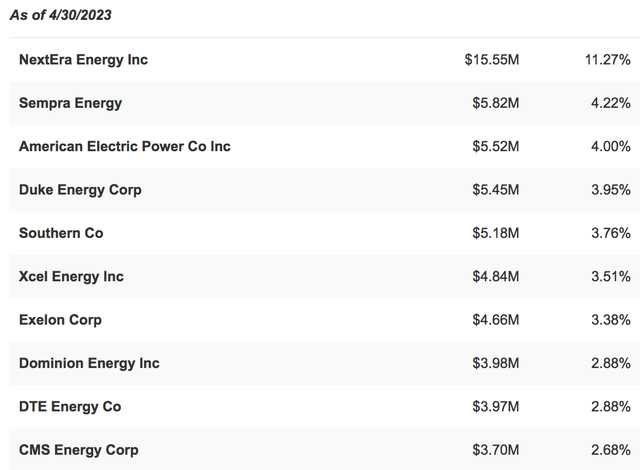Select the 3.51% Xcel Energy weight
This screenshot has width=640, height=470.
(611, 276)
